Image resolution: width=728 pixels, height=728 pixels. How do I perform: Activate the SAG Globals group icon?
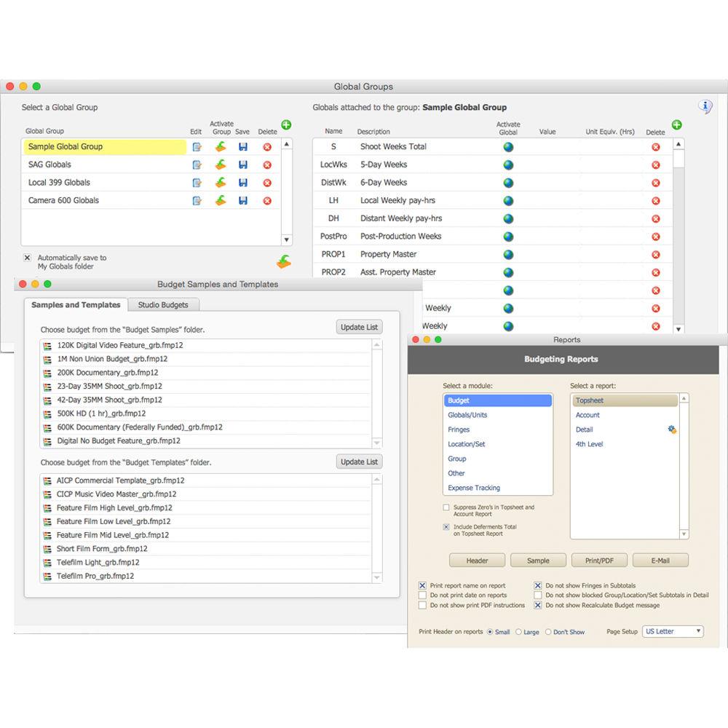(221, 165)
